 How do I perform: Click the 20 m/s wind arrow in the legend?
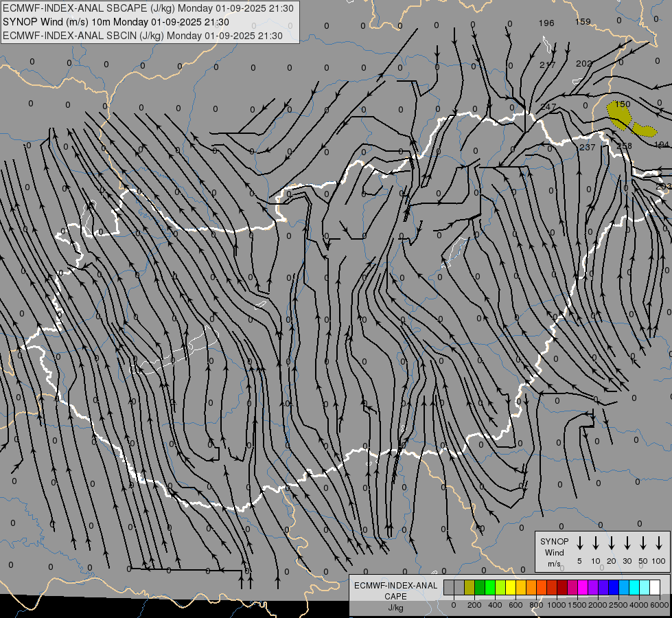tap(612, 543)
